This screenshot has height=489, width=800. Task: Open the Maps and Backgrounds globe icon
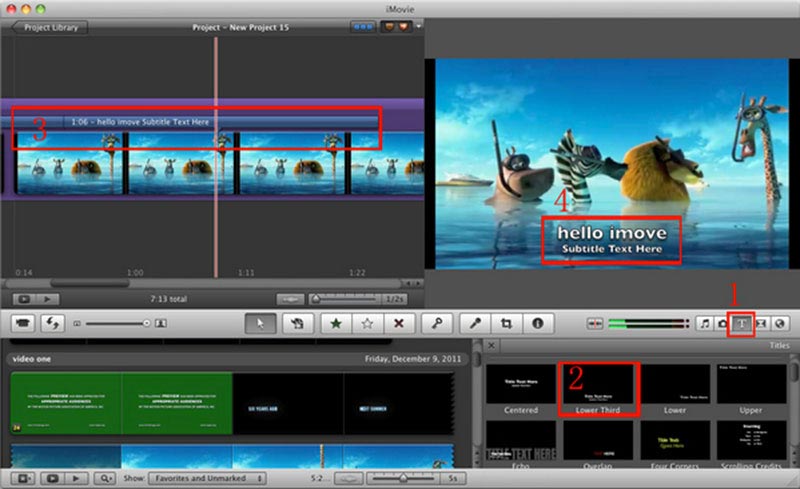point(778,324)
